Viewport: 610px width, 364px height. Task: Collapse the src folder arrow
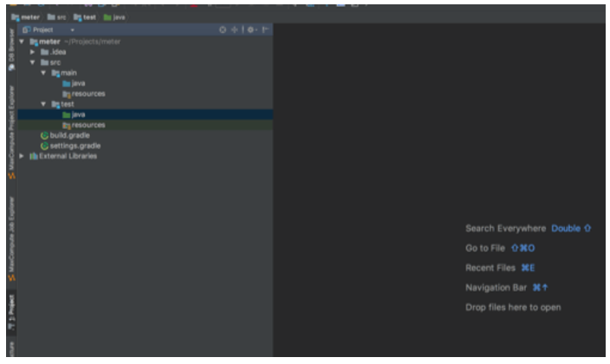tap(33, 62)
